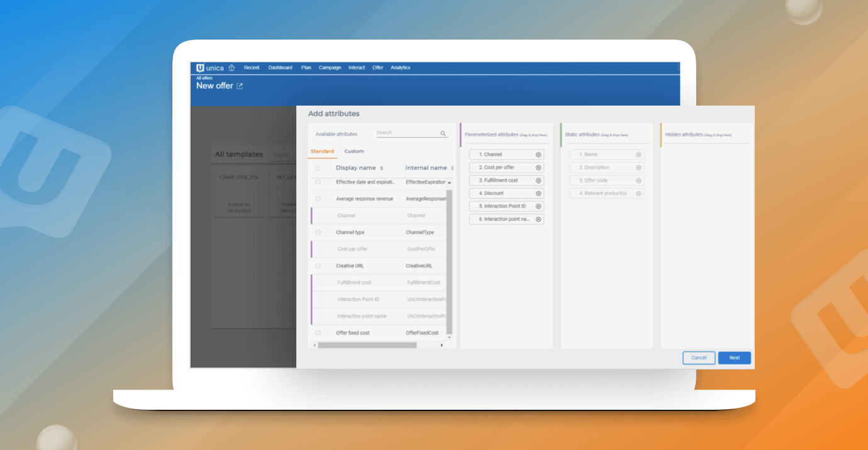Open the Campaign menu
Viewport: 868px width, 450px height.
tap(330, 68)
